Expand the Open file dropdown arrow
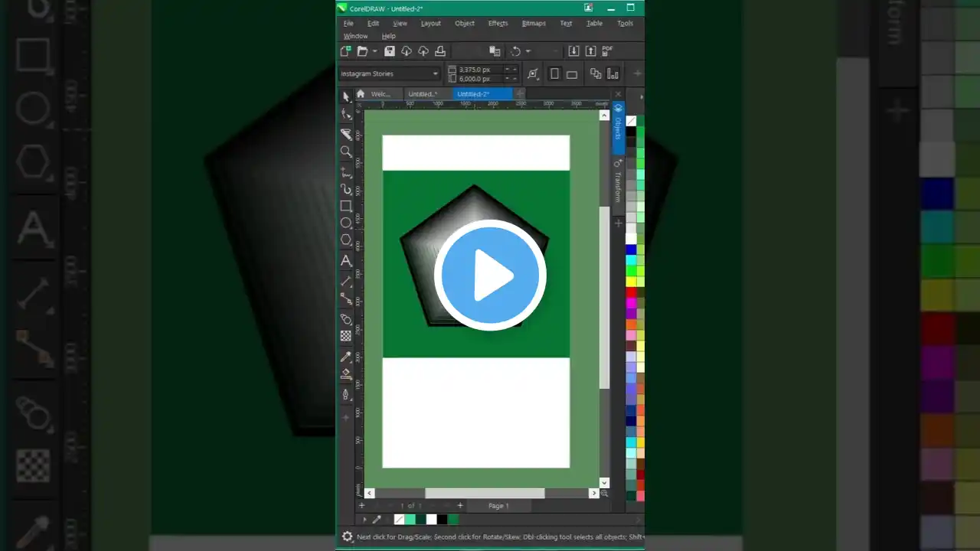980x551 pixels. pos(374,51)
